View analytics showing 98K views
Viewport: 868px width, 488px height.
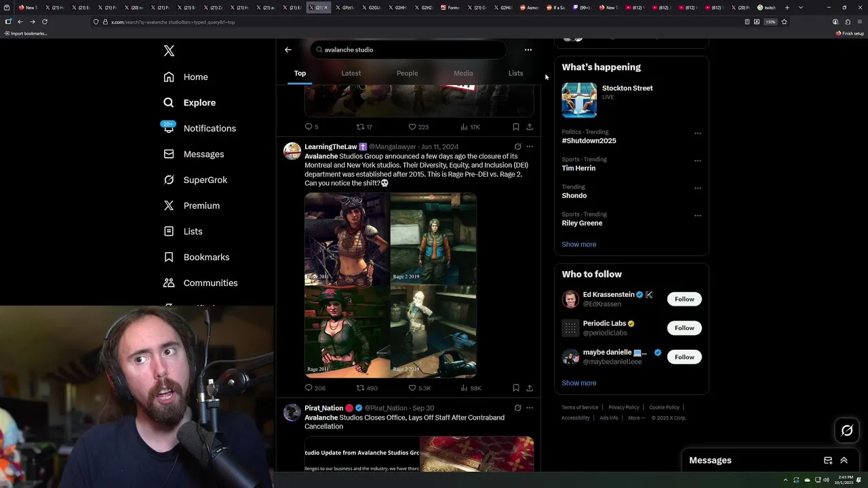click(x=471, y=388)
